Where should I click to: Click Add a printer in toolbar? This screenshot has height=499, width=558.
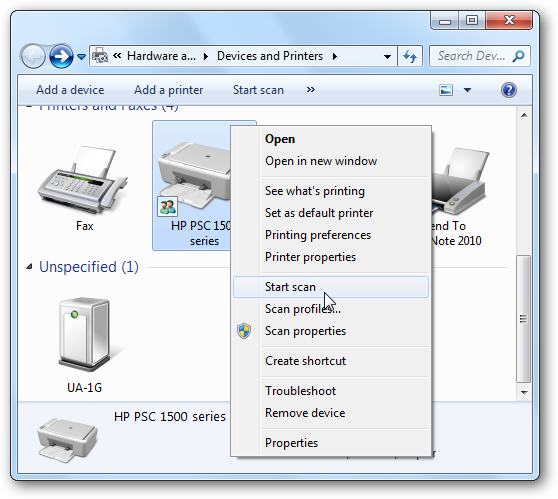tap(168, 90)
